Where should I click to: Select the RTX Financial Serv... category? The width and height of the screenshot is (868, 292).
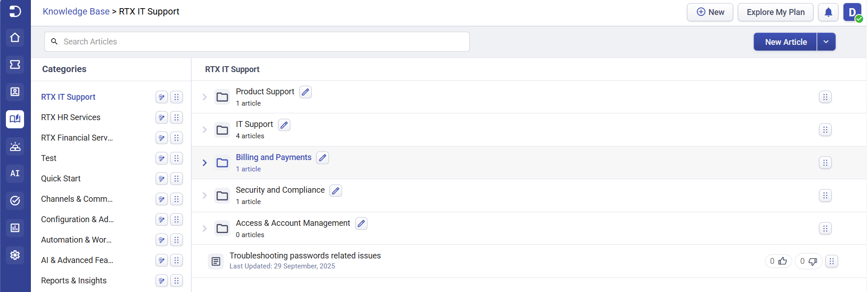pos(77,138)
